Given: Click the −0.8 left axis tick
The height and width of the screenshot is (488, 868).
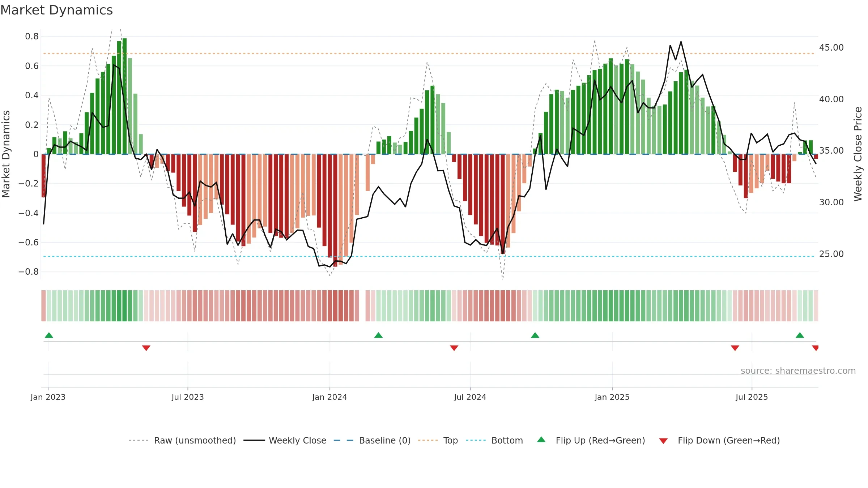Looking at the screenshot, I should pyautogui.click(x=29, y=272).
